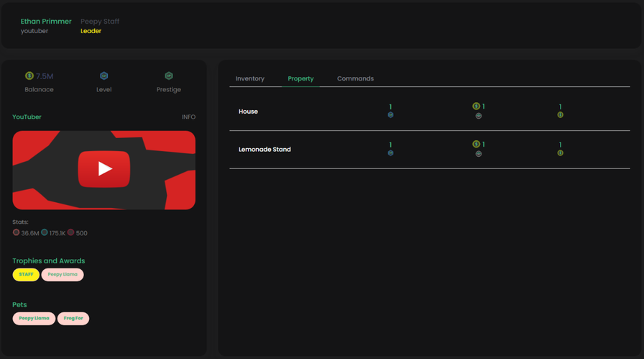Click the Prestige label
The width and height of the screenshot is (644, 359).
[169, 90]
